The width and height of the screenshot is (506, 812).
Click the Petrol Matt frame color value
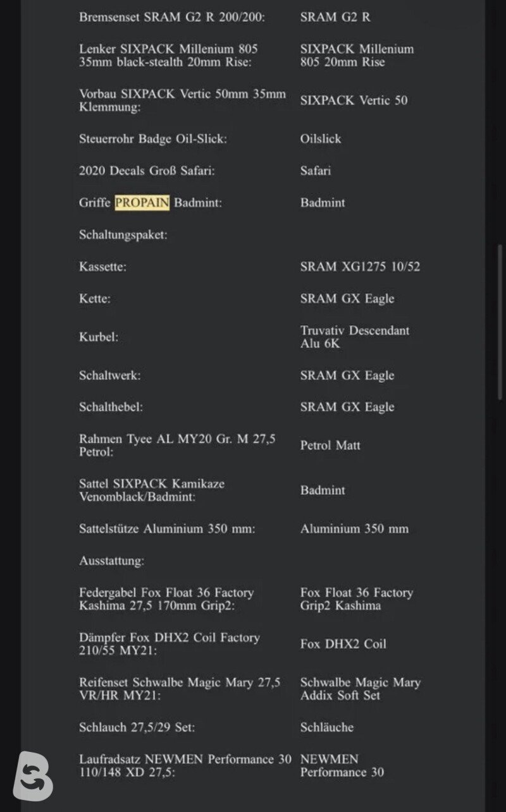(330, 445)
